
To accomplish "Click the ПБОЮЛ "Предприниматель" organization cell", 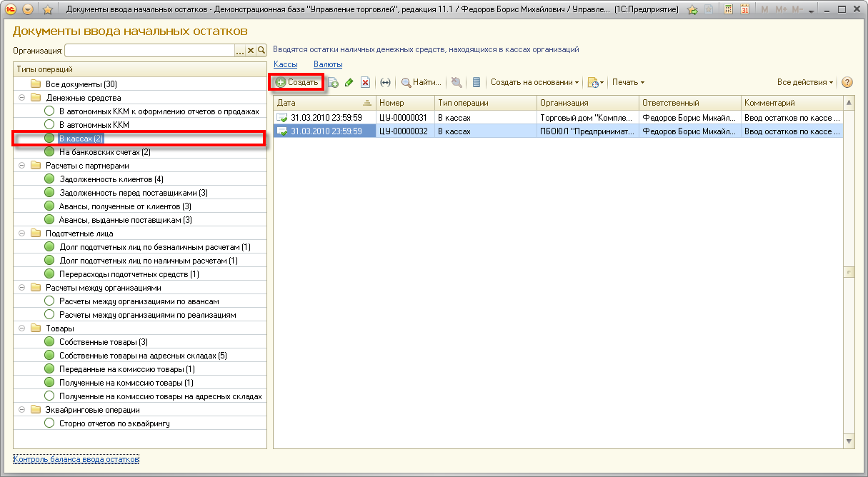I will (x=588, y=131).
